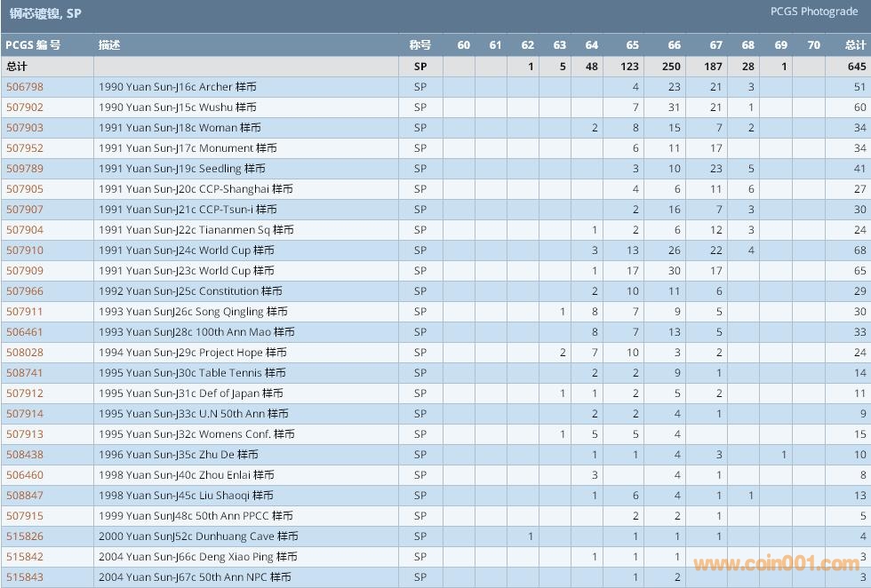Open PCGS entry 507903

[25, 128]
